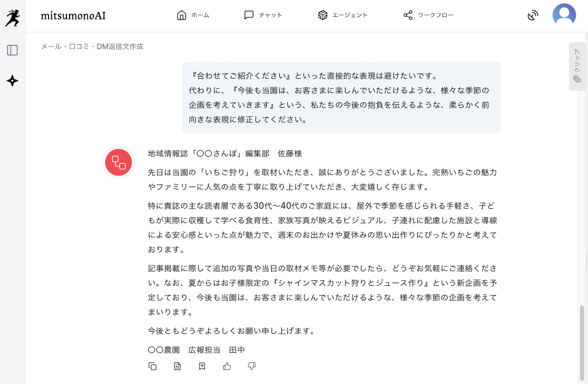
Task: Click the user message bubble
Action: (x=341, y=98)
